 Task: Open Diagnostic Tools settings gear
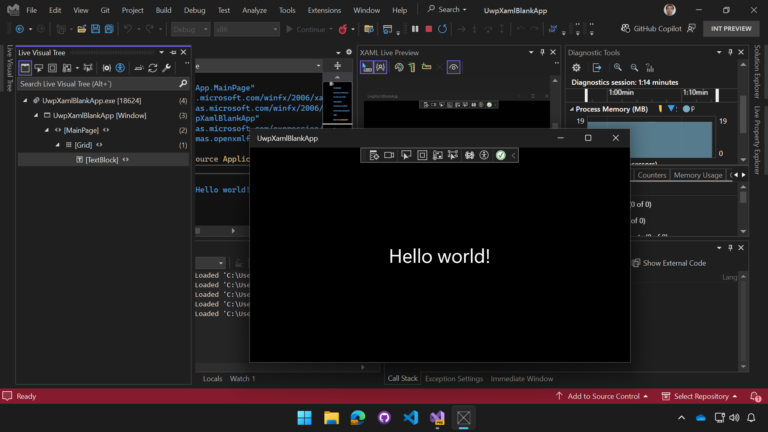pyautogui.click(x=576, y=68)
